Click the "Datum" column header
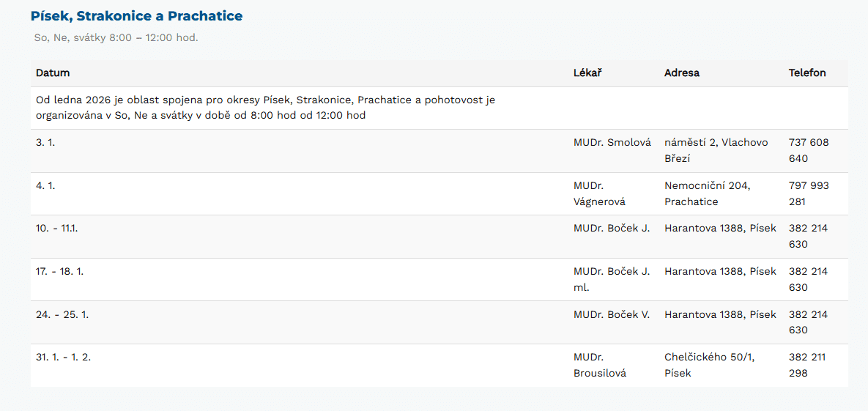This screenshot has width=868, height=411. coord(53,73)
